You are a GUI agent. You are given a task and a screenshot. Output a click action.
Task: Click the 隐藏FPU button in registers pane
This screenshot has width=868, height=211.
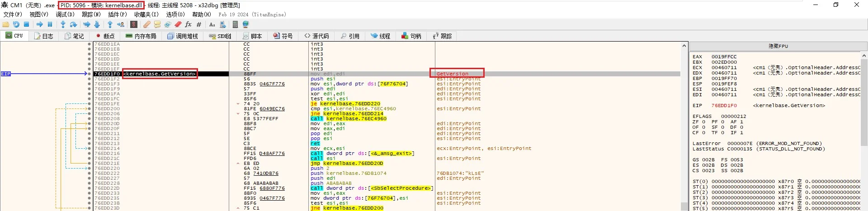point(778,46)
